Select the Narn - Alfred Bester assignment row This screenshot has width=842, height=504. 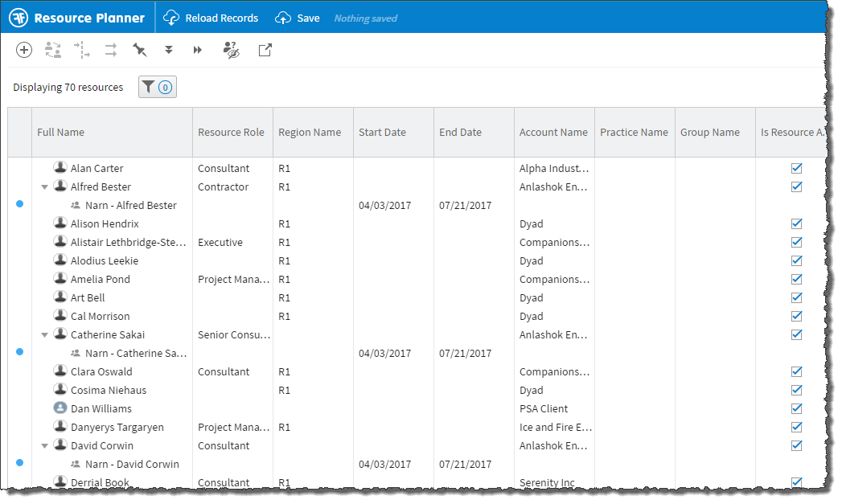pos(130,206)
